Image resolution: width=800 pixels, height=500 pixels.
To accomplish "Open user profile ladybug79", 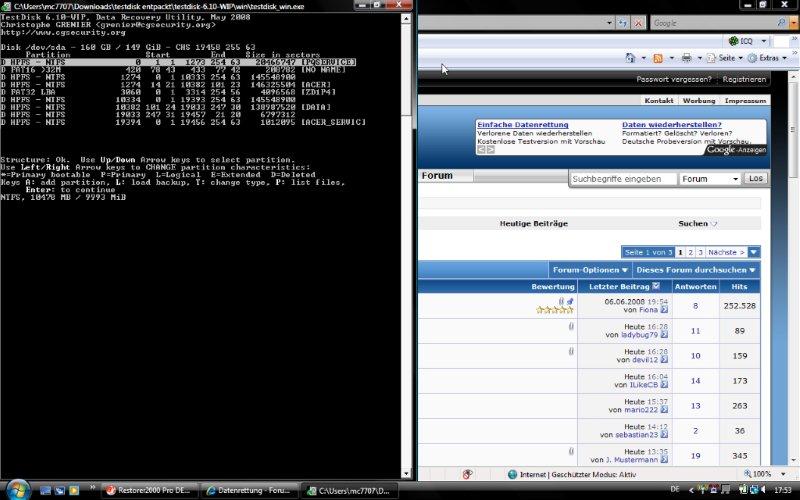I will (x=639, y=335).
